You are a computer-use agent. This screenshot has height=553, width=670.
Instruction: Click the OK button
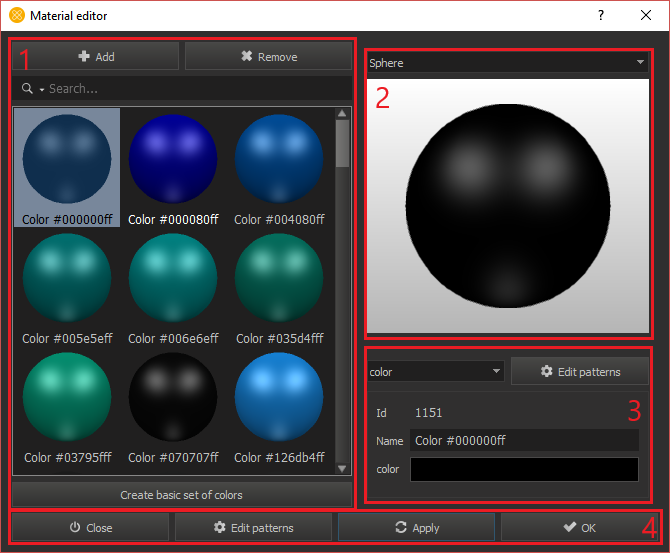coord(579,528)
